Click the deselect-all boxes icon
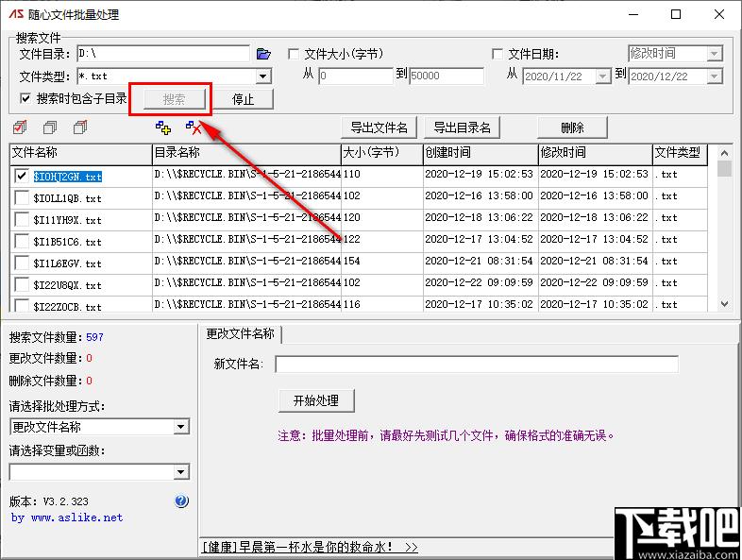This screenshot has height=560, width=742. (50, 127)
